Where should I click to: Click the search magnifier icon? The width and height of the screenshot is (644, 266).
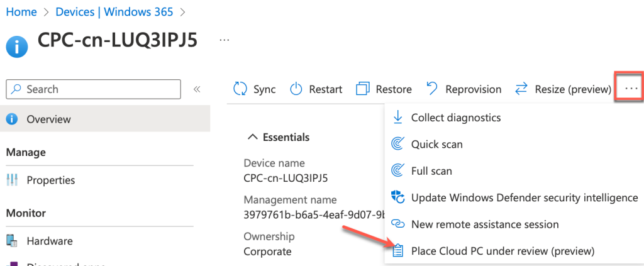(16, 89)
